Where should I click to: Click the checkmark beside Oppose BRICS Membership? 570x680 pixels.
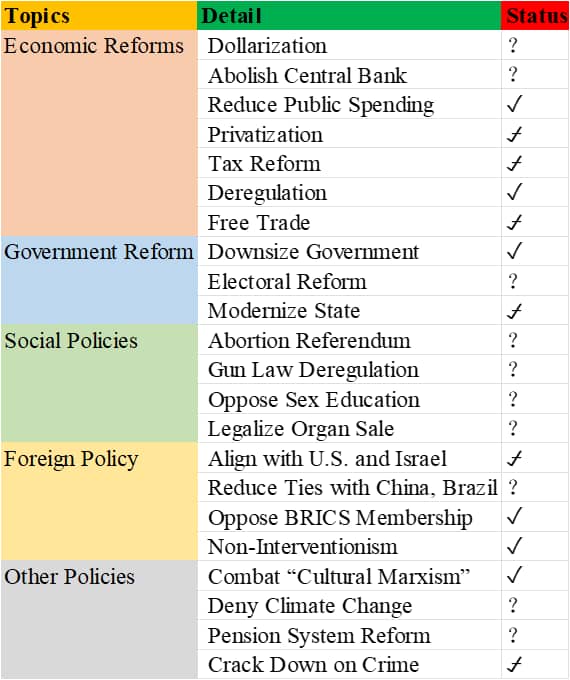point(514,517)
